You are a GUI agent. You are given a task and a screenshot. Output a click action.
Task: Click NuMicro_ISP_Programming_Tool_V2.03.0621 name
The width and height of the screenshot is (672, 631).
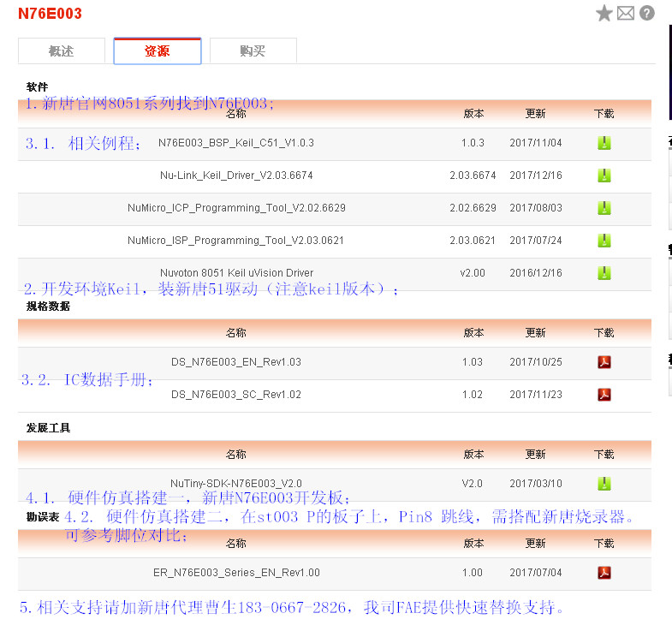point(236,241)
